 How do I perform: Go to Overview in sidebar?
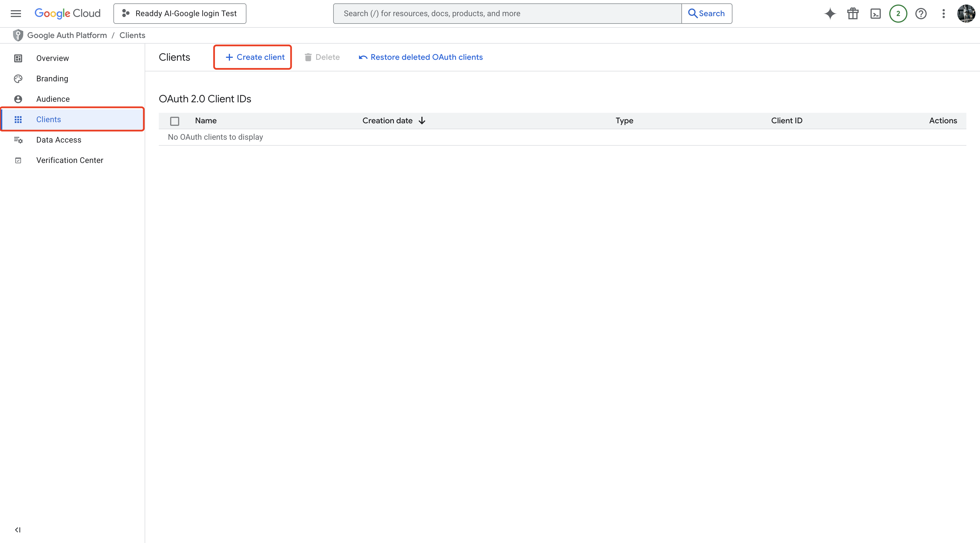(52, 58)
